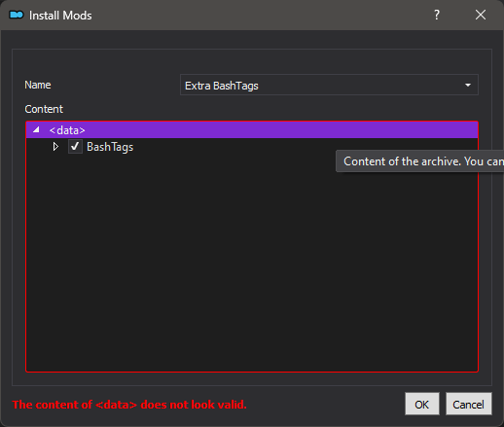Close the Install Mods dialog
This screenshot has width=504, height=427.
(481, 15)
